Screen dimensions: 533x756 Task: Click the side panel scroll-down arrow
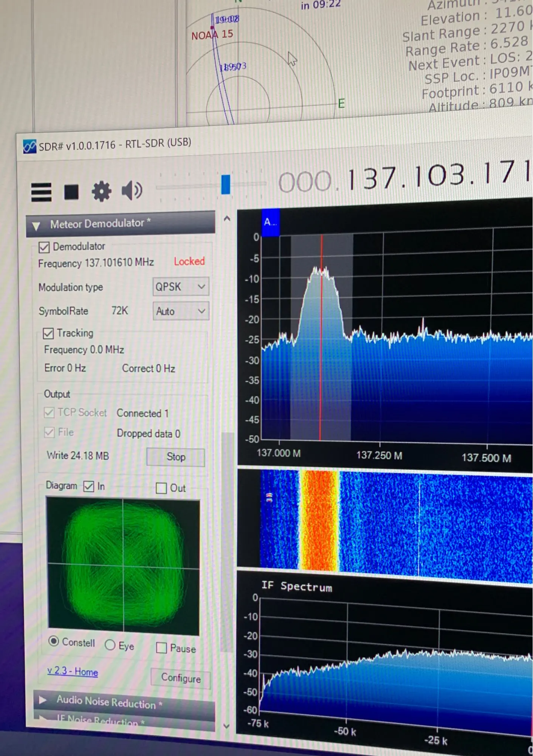(x=226, y=726)
